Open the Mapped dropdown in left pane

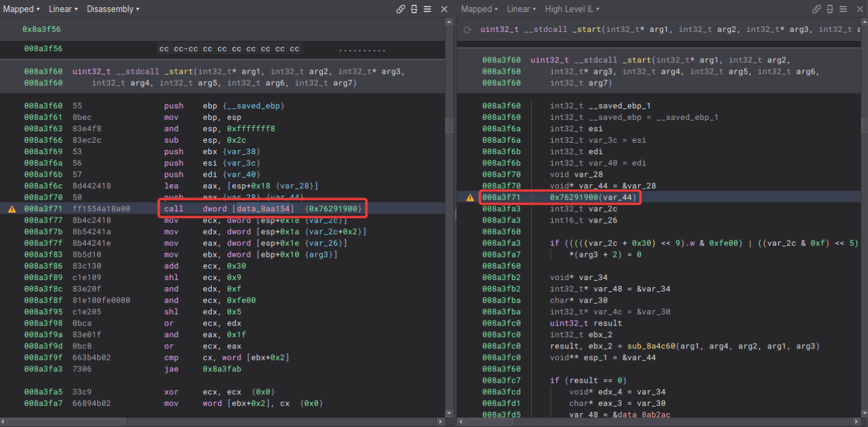pos(22,9)
